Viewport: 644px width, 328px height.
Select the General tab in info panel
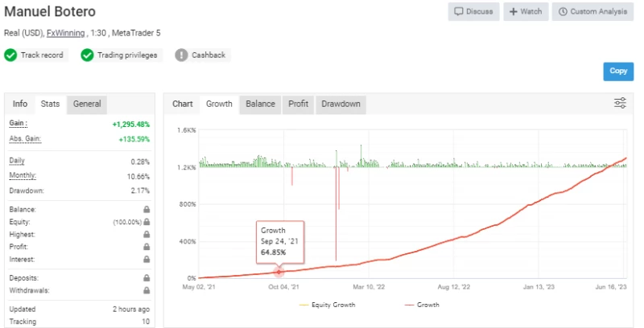pos(87,104)
